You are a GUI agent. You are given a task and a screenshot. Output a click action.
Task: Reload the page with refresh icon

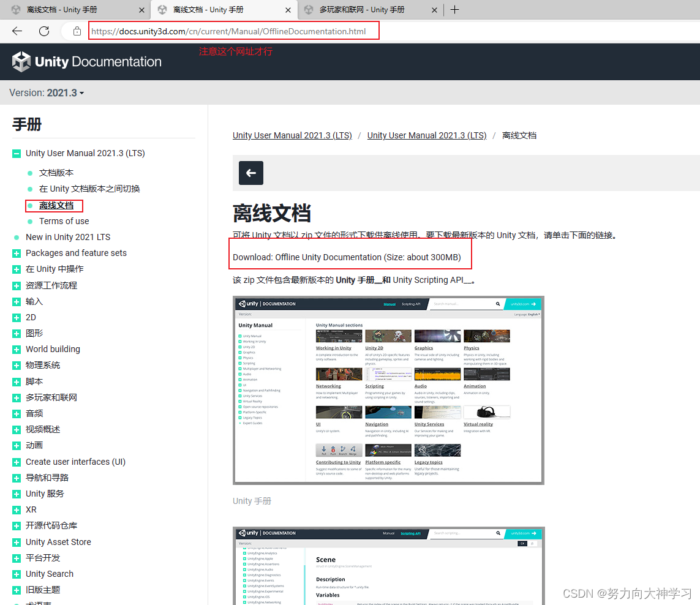tap(43, 31)
